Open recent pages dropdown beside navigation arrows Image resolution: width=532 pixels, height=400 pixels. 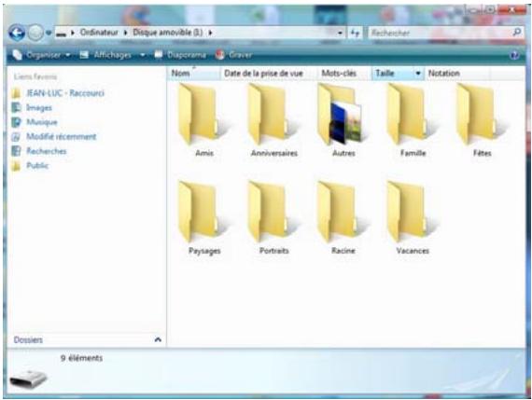pyautogui.click(x=49, y=33)
